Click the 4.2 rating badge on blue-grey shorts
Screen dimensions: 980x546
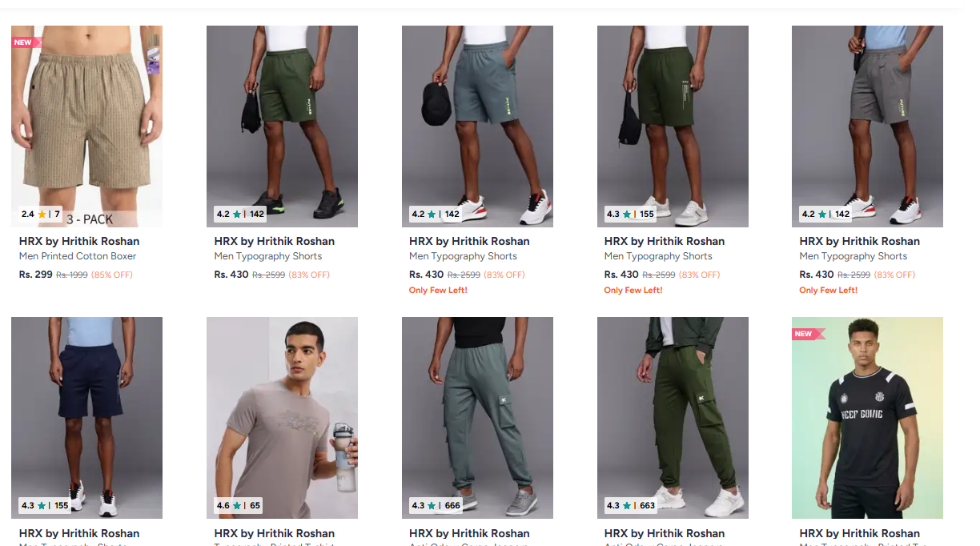436,214
